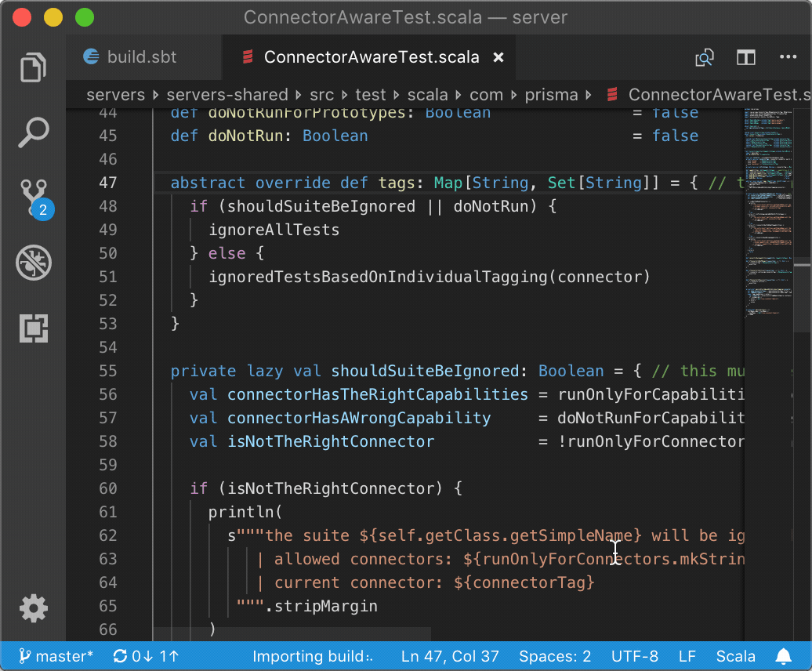
Task: Select the ConnectorAwareTest.scala tab
Action: click(x=368, y=57)
